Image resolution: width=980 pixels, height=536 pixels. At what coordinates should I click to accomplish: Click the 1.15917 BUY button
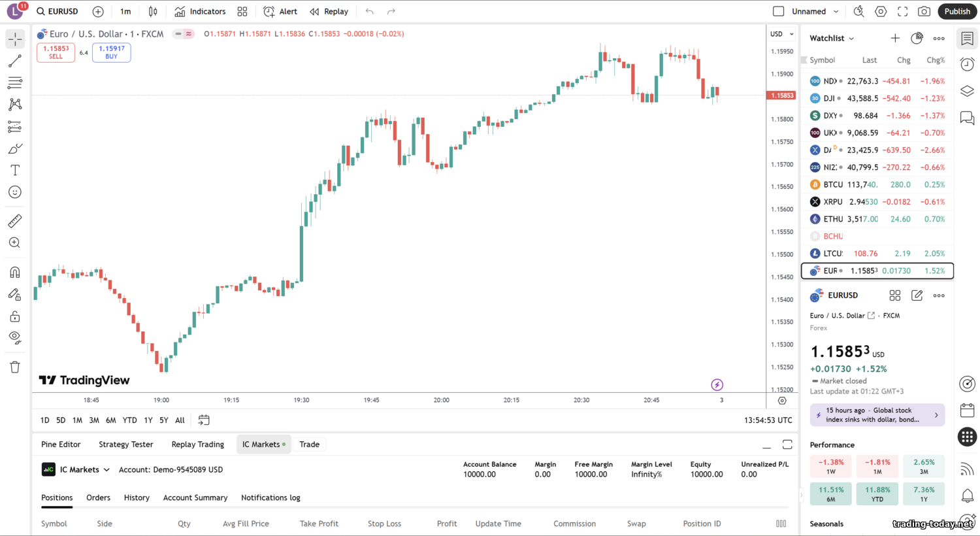(112, 52)
